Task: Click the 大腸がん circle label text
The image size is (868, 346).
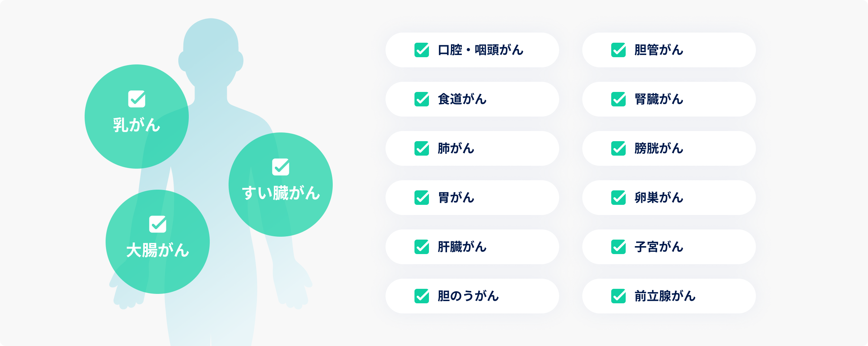Action: click(158, 250)
